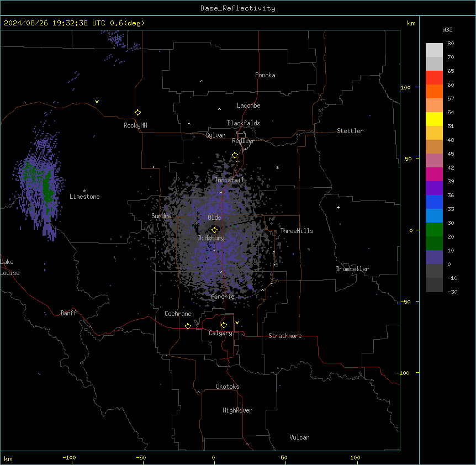Select the Cochrane label
The height and width of the screenshot is (465, 476).
(178, 314)
